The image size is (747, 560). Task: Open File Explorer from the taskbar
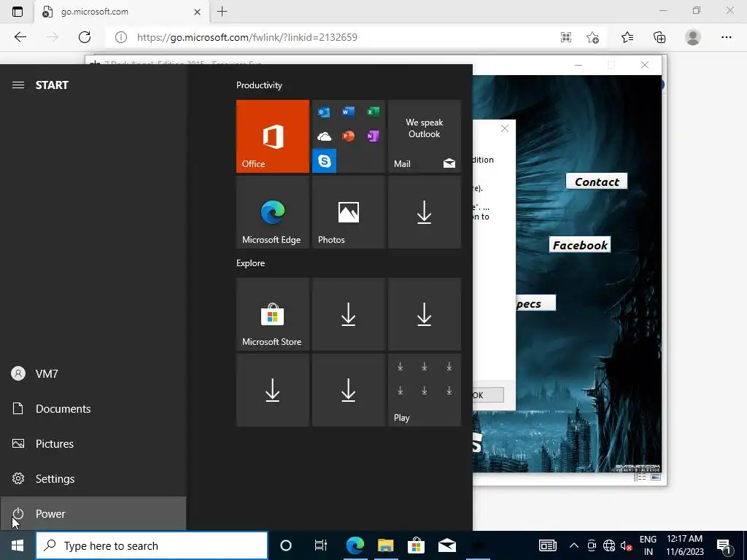(x=385, y=545)
